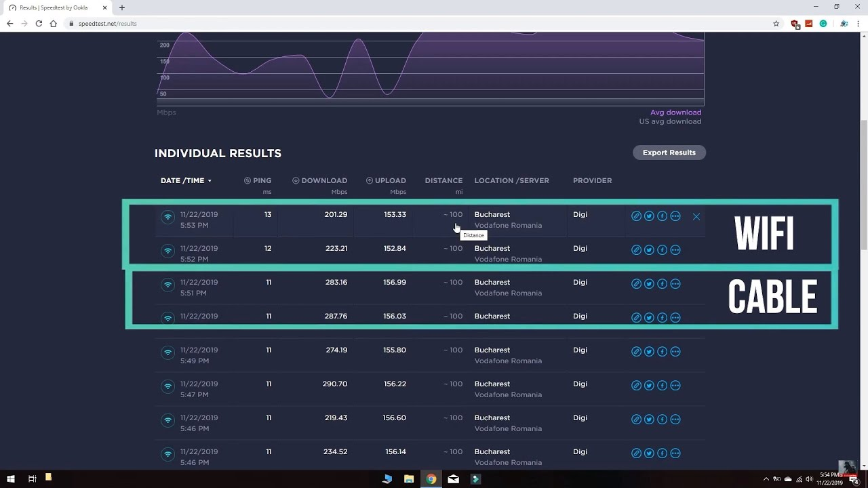Viewport: 868px width, 488px height.
Task: Delete the 5:53 PM result with X
Action: pos(696,216)
